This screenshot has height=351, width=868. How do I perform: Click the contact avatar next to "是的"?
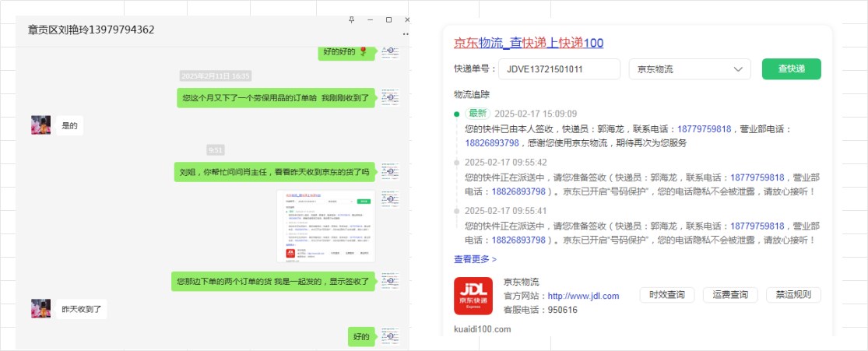pos(41,125)
